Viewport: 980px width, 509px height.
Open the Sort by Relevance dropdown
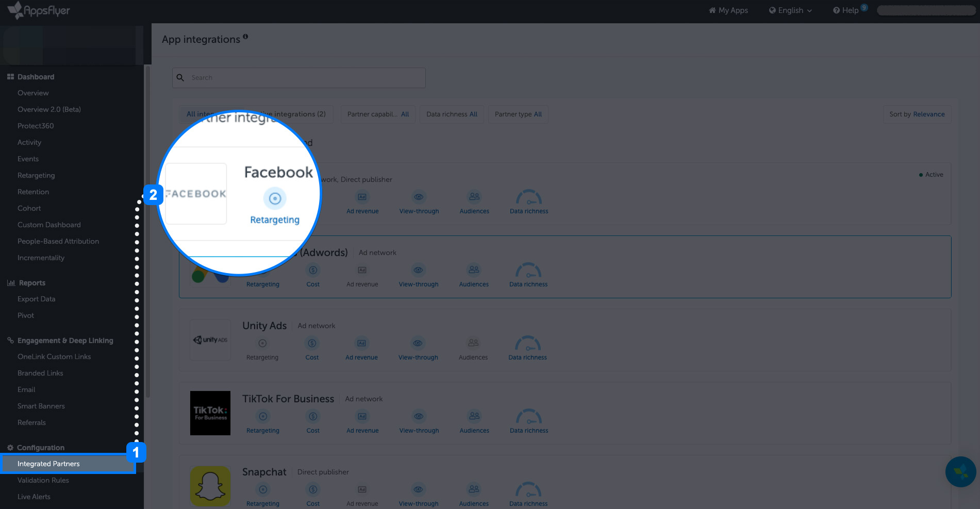coord(917,114)
